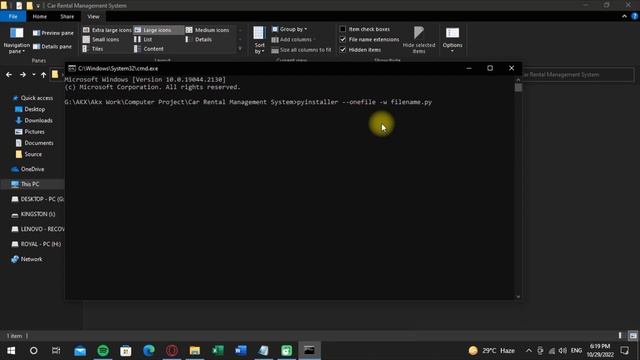Go up one folder level

pyautogui.click(x=43, y=75)
